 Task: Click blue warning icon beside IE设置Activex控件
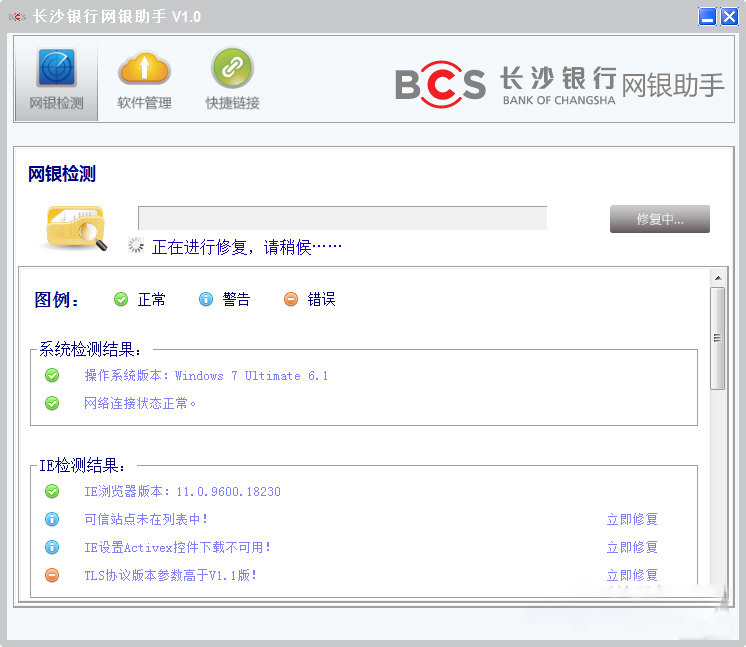click(52, 547)
